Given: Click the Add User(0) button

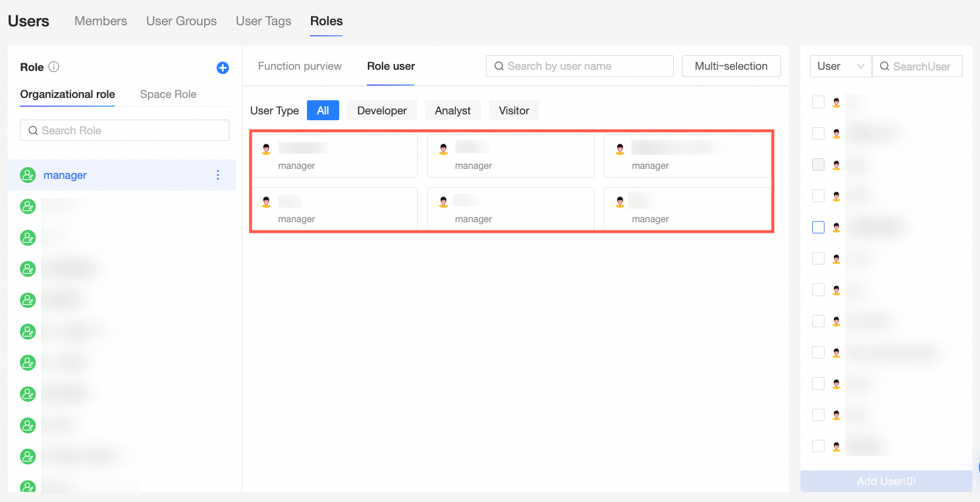Looking at the screenshot, I should (x=886, y=481).
